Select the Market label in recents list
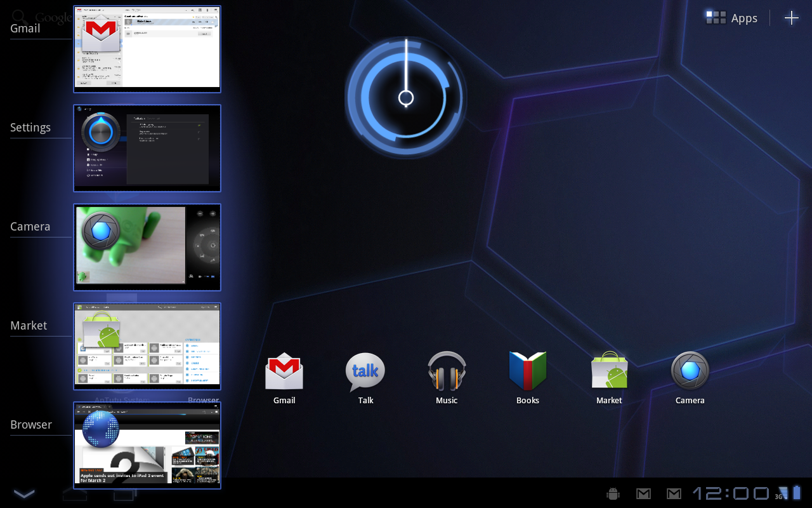 point(29,326)
